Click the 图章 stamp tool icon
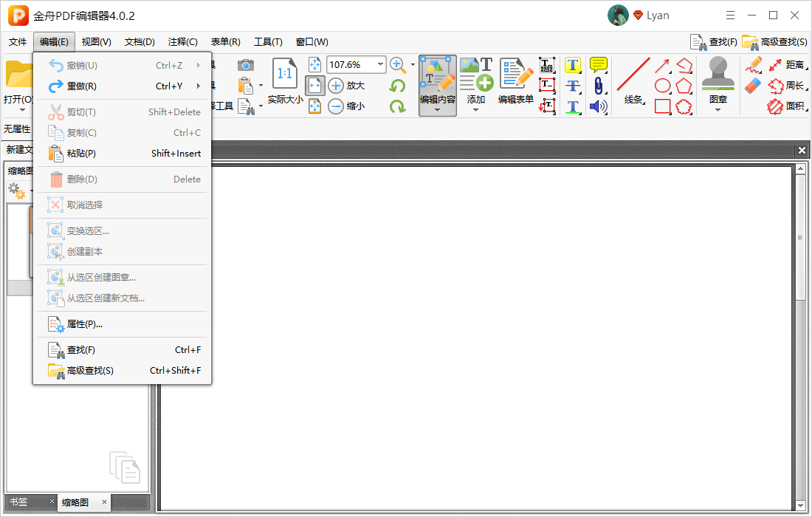 pos(718,74)
